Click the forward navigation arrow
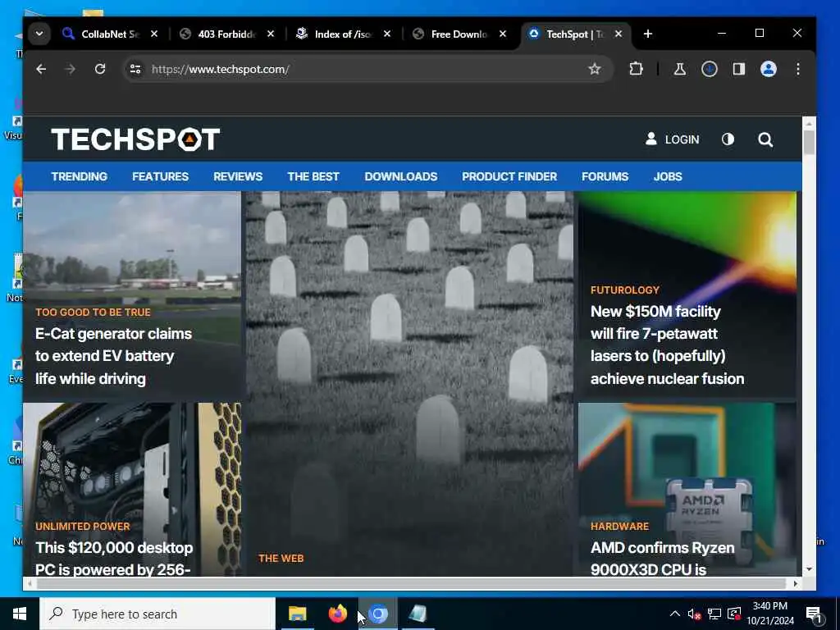This screenshot has width=840, height=630. coord(71,69)
